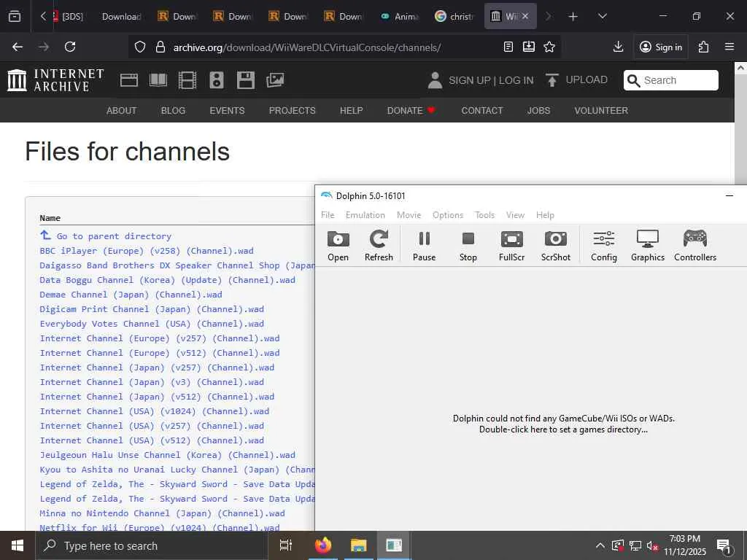Switch to the [3DS] tab

click(69, 16)
